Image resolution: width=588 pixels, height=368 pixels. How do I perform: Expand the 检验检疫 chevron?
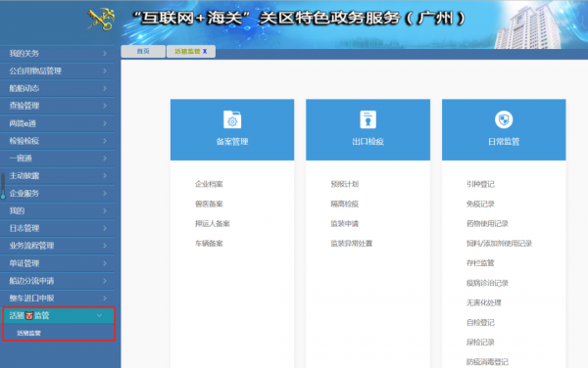pyautogui.click(x=105, y=141)
